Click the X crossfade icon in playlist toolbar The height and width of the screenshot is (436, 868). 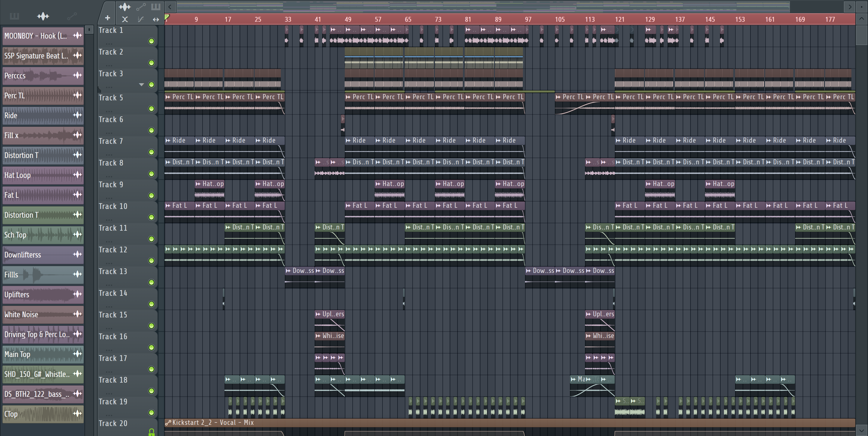click(x=125, y=20)
